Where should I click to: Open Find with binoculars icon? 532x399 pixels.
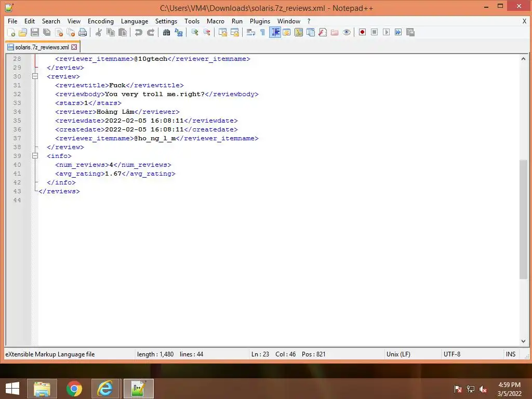coord(166,32)
